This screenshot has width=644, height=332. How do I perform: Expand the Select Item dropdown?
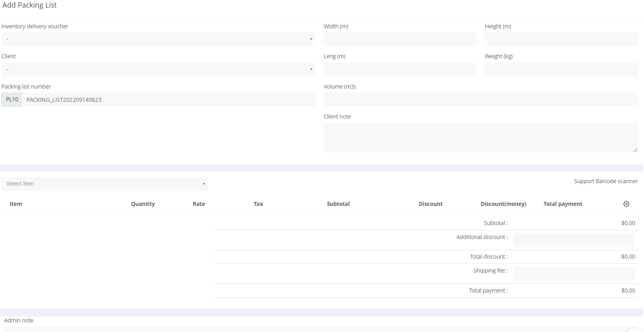point(105,184)
